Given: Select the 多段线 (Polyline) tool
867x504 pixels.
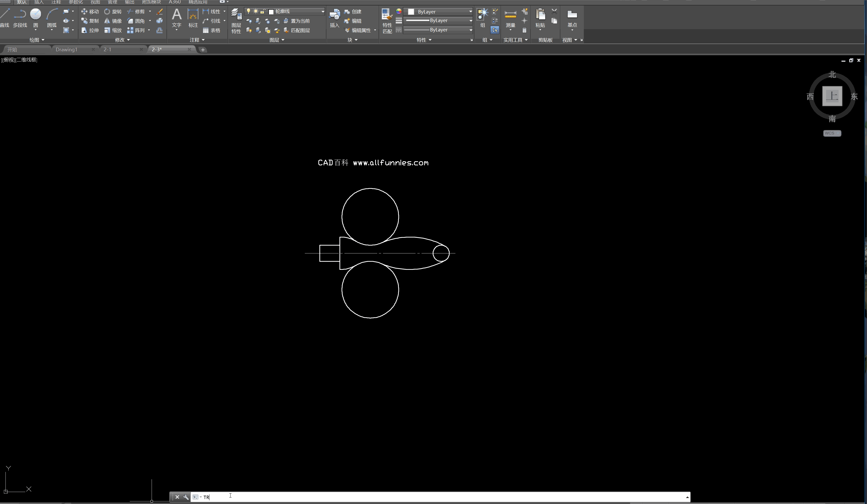Looking at the screenshot, I should click(x=20, y=18).
